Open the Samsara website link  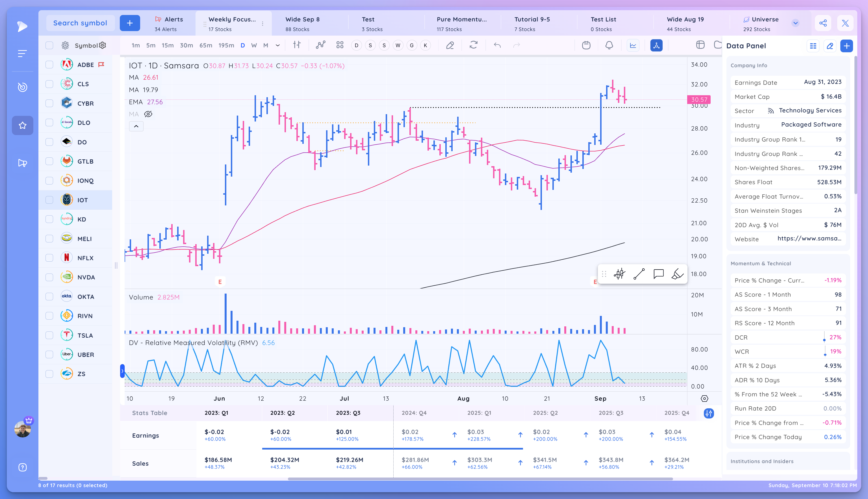coord(809,238)
